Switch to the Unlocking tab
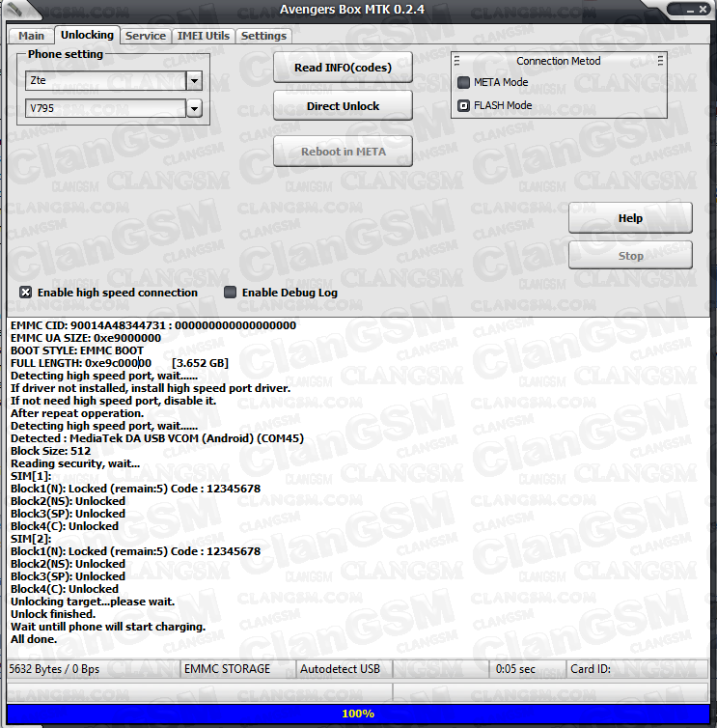The image size is (717, 728). (87, 35)
